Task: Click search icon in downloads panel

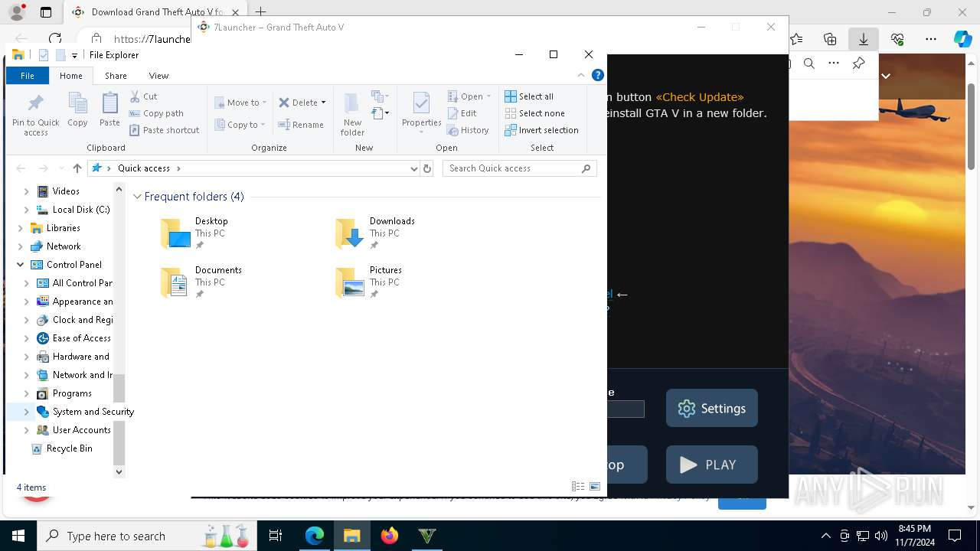Action: (x=809, y=64)
